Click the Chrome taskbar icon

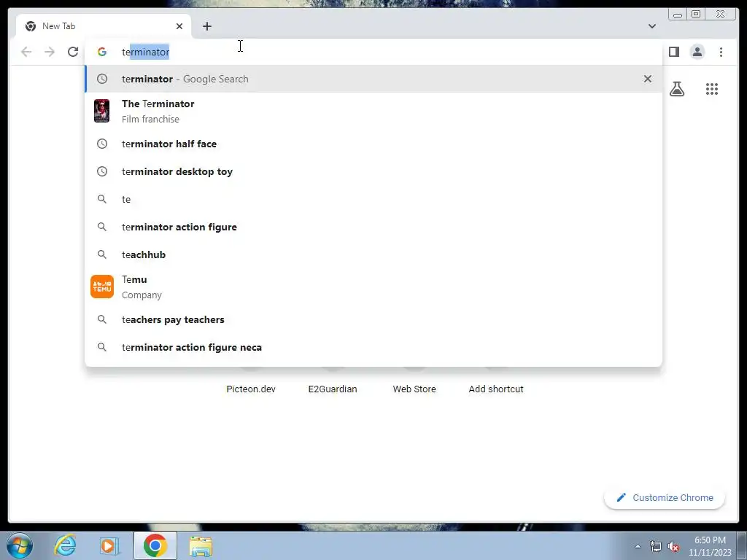(x=155, y=545)
